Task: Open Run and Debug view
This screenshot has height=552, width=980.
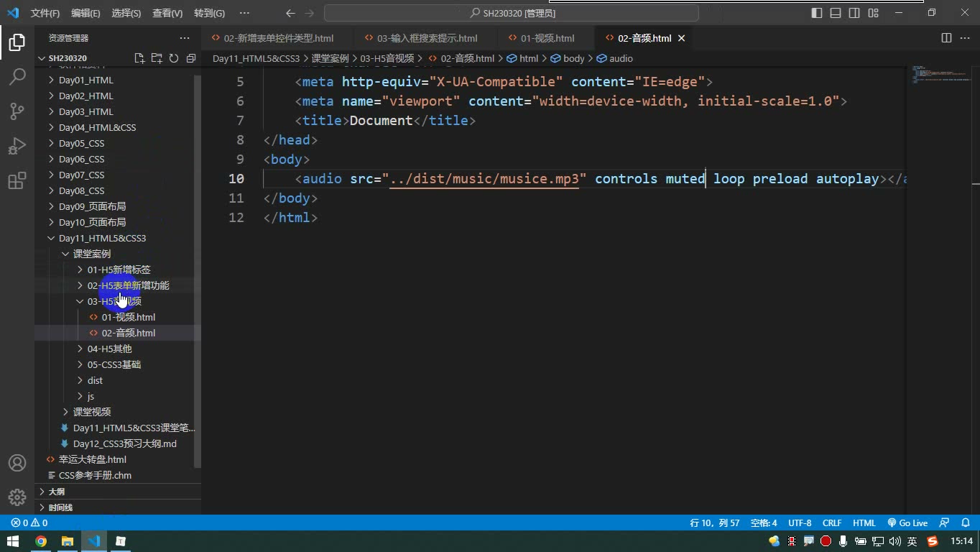Action: click(17, 146)
